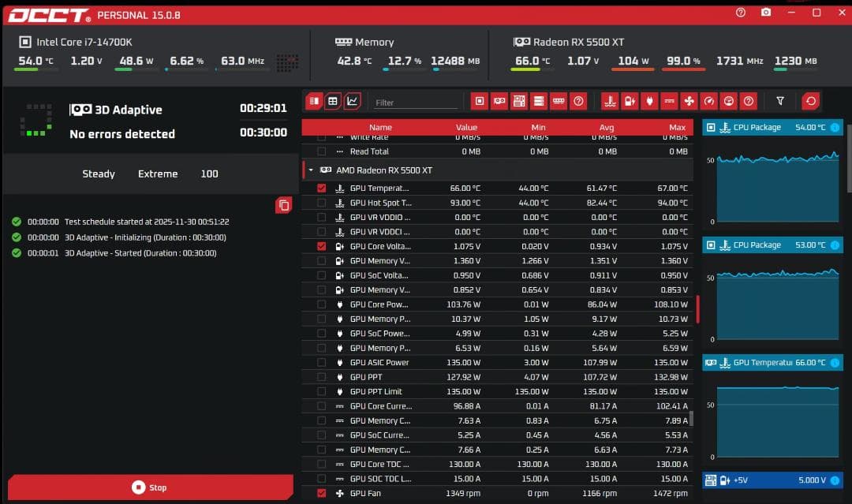Collapse the AMD Radeon RX 5500 XT group
The image size is (852, 504).
[x=309, y=170]
